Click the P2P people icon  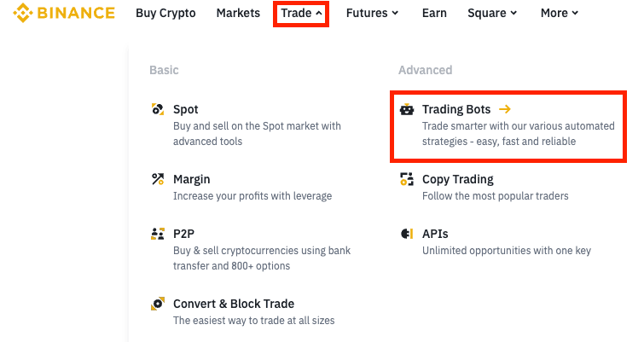(x=157, y=234)
